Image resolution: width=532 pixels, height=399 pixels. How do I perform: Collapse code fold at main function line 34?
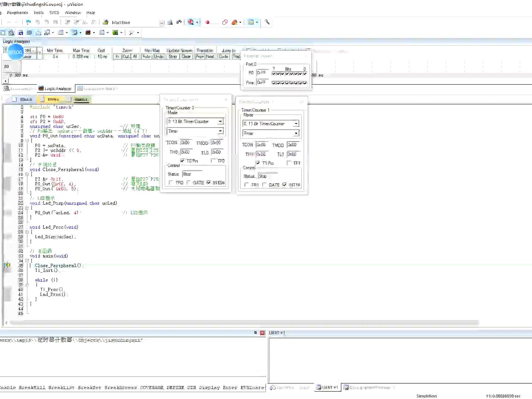pyautogui.click(x=27, y=260)
